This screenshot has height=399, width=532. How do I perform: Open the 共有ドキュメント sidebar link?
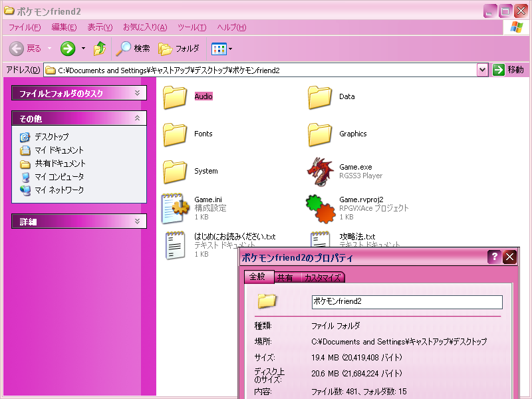tap(60, 164)
